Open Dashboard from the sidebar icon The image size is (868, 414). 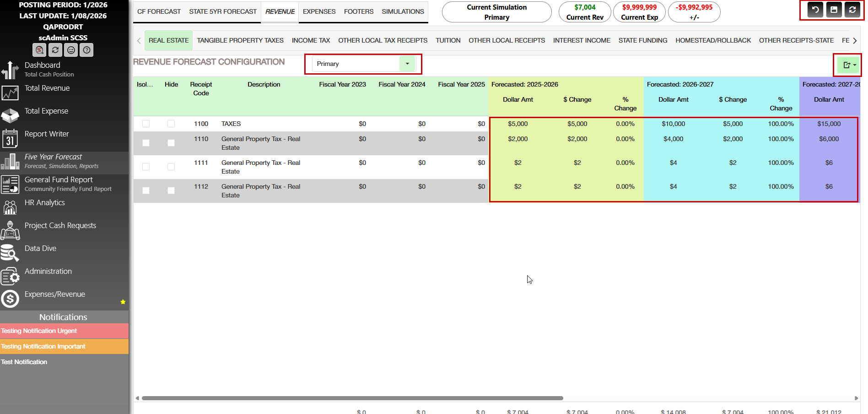pyautogui.click(x=10, y=70)
